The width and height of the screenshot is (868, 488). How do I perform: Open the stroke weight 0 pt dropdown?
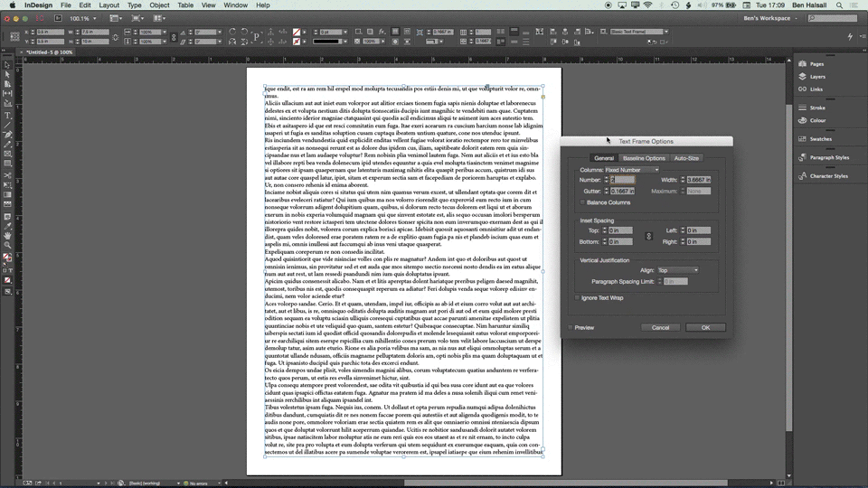(344, 33)
